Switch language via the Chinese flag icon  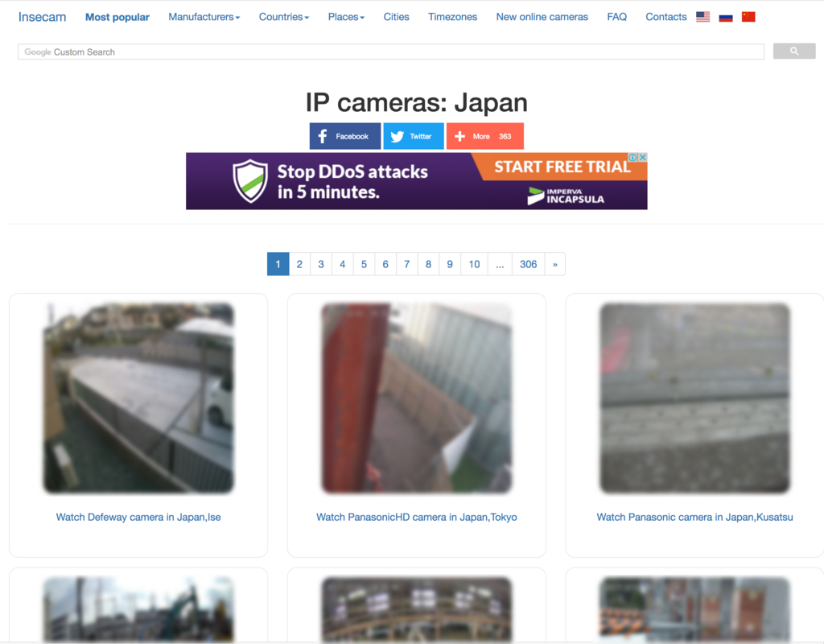(x=748, y=17)
